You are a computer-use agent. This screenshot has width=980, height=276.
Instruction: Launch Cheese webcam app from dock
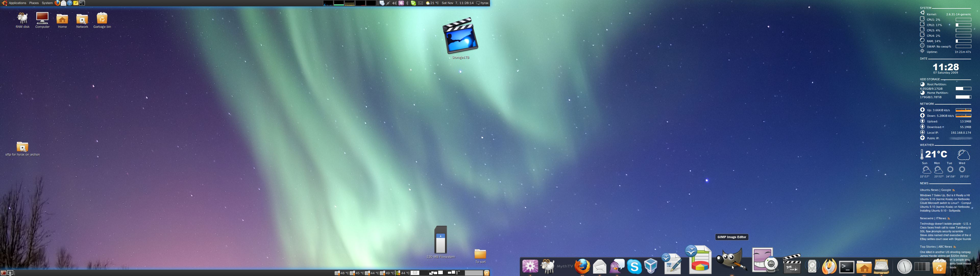click(x=765, y=260)
